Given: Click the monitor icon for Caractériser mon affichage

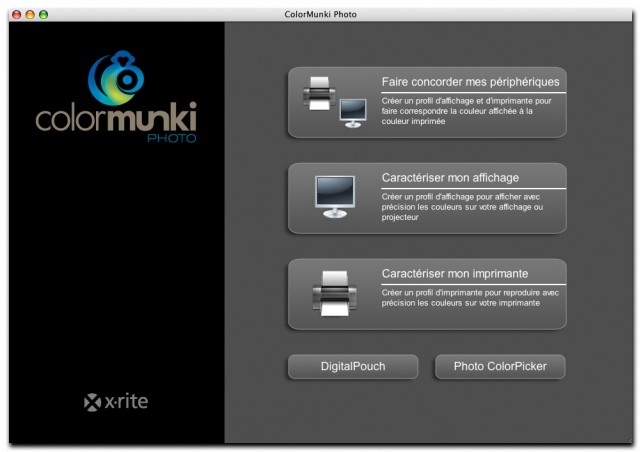Looking at the screenshot, I should (x=335, y=197).
